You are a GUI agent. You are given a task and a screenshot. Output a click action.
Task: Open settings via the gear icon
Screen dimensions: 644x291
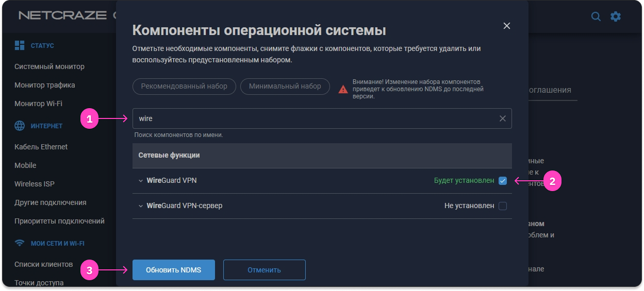pyautogui.click(x=616, y=16)
